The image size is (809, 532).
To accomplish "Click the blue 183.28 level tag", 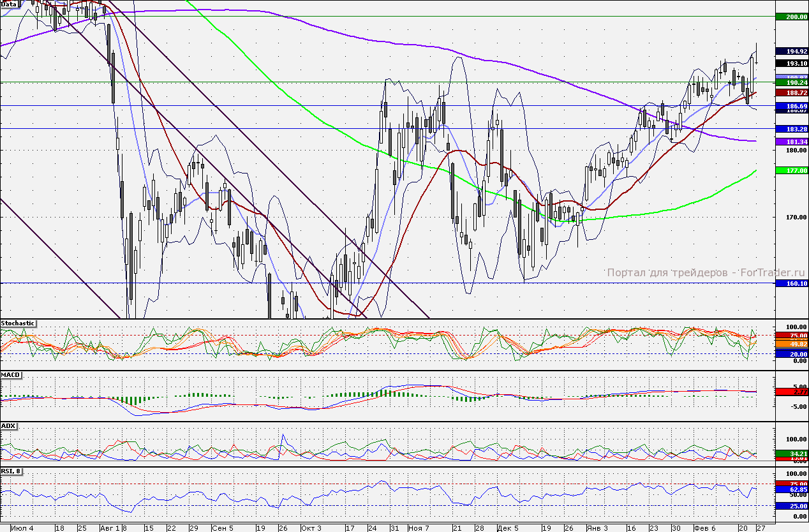I will coord(791,129).
